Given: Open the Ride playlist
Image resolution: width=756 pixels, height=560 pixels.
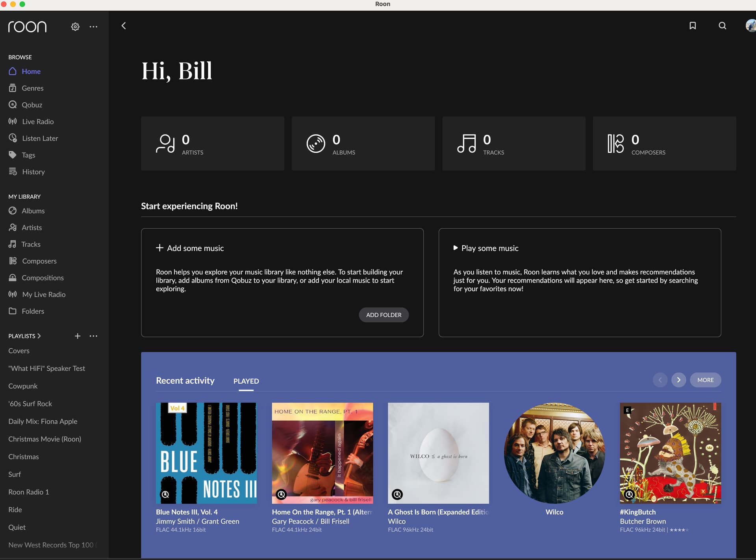Looking at the screenshot, I should tap(15, 510).
